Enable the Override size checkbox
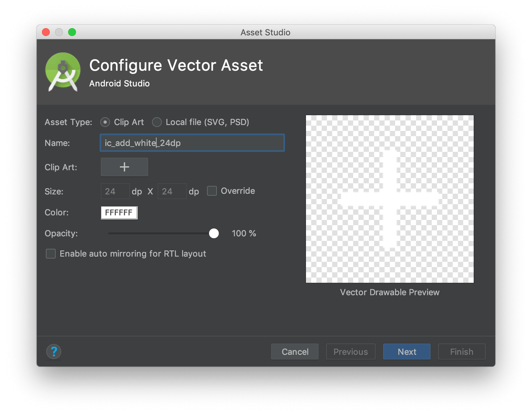 [212, 191]
